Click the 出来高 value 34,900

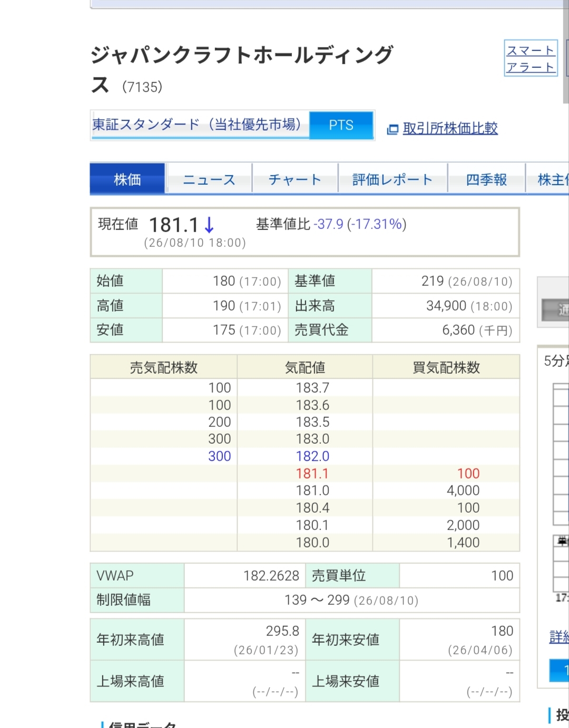point(446,306)
